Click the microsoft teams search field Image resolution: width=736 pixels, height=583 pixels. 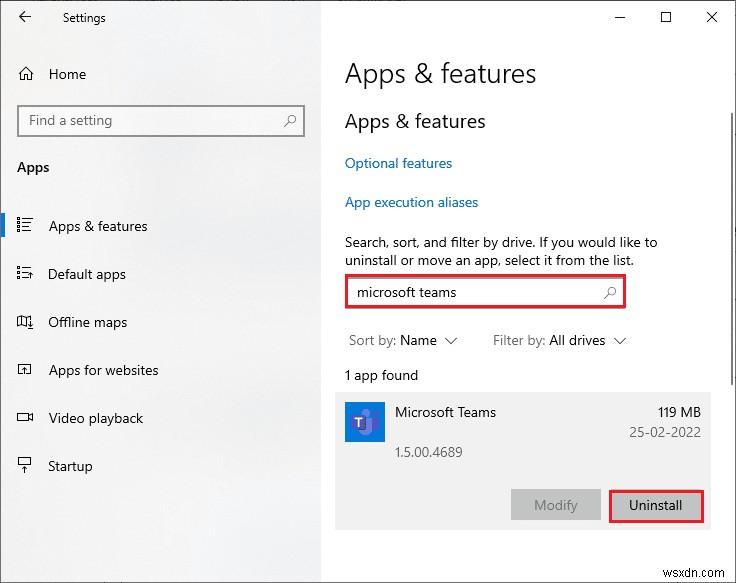(475, 293)
